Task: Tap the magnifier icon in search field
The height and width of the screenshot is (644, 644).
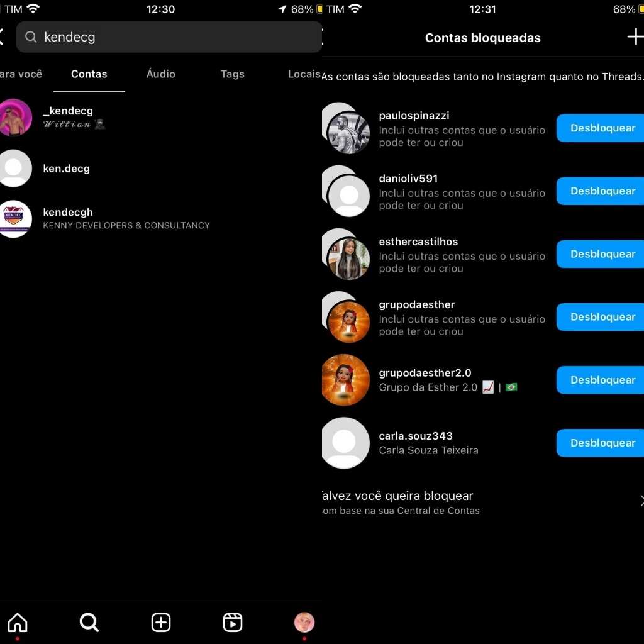Action: click(31, 37)
